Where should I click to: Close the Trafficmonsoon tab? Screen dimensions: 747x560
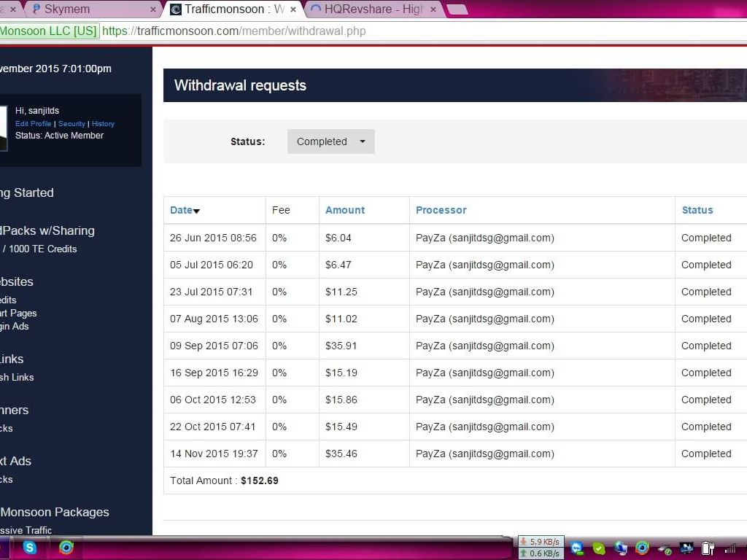(x=293, y=9)
